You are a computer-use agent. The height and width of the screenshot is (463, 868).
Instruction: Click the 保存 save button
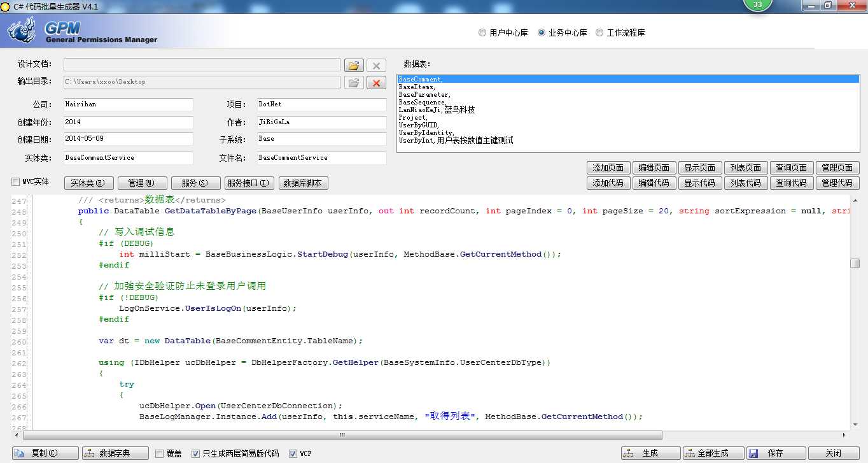pos(776,453)
